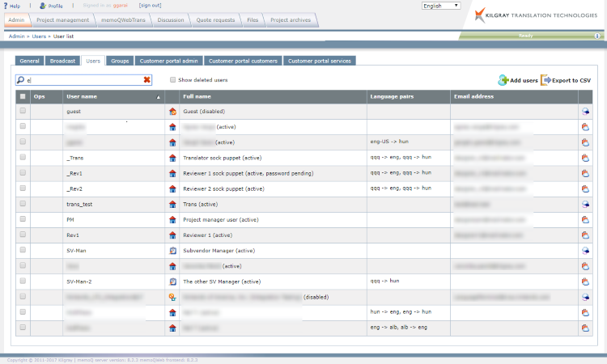Open the English language dropdown
607x364 pixels.
pyautogui.click(x=440, y=6)
